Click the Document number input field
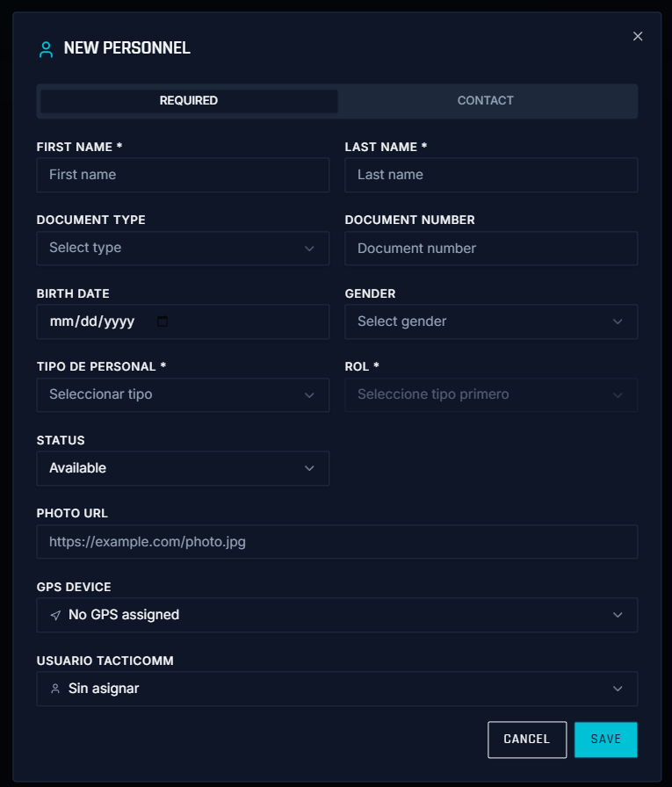The height and width of the screenshot is (787, 672). (x=491, y=249)
